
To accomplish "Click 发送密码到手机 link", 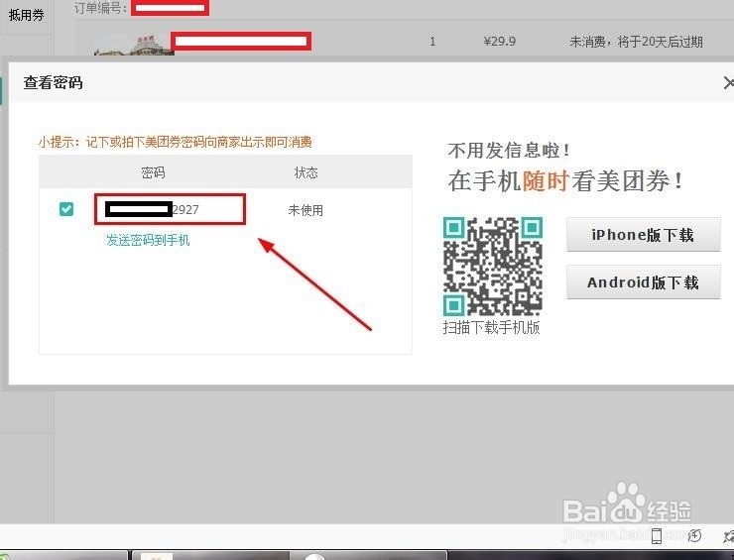I will 148,241.
